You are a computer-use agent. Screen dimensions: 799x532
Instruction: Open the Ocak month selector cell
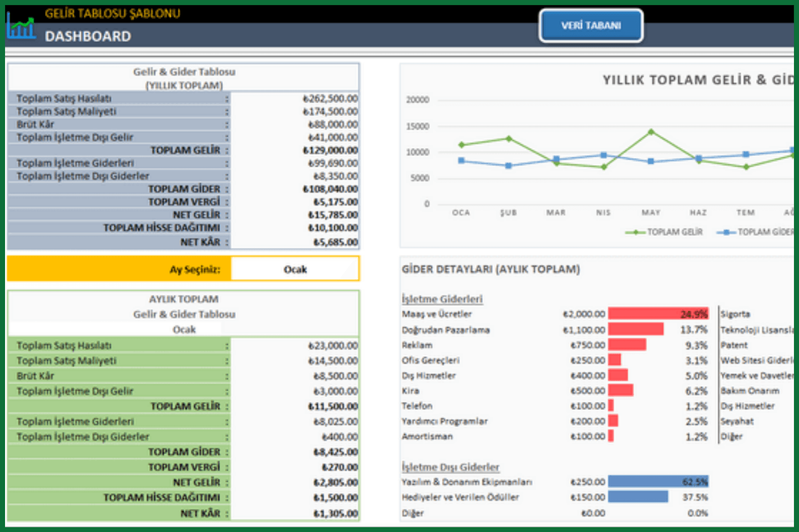pyautogui.click(x=295, y=269)
